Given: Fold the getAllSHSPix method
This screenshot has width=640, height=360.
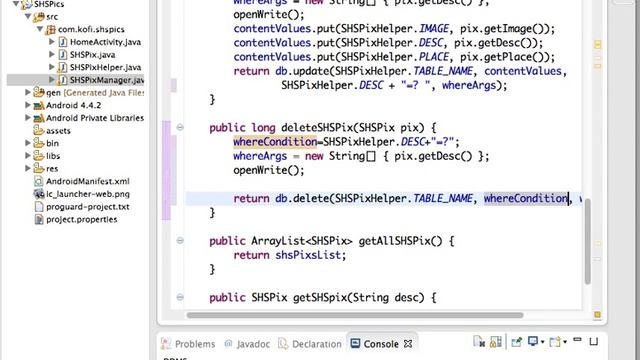Looking at the screenshot, I should coord(180,240).
